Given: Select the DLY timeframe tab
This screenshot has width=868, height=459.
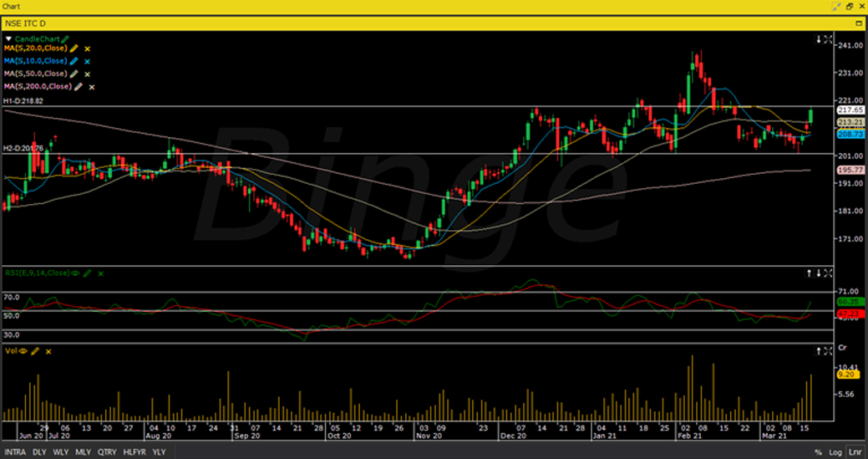Looking at the screenshot, I should point(39,452).
